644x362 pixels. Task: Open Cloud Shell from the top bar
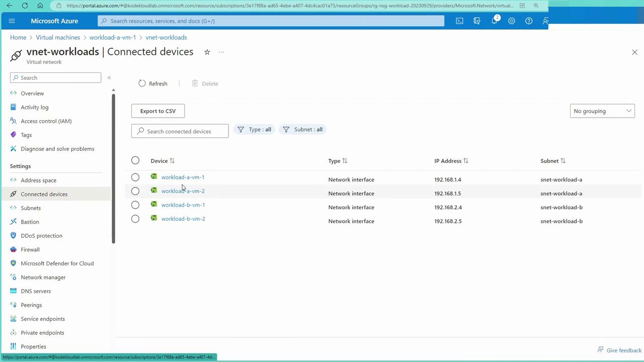(459, 21)
